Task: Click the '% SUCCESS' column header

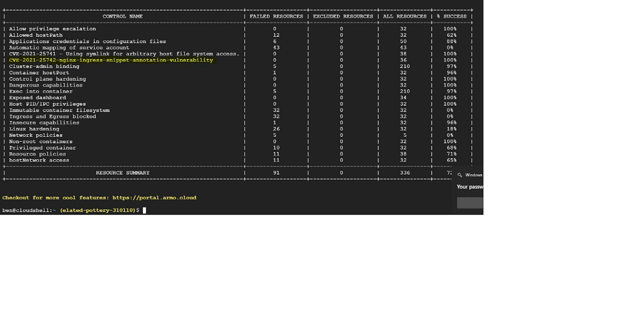Action: 452,16
